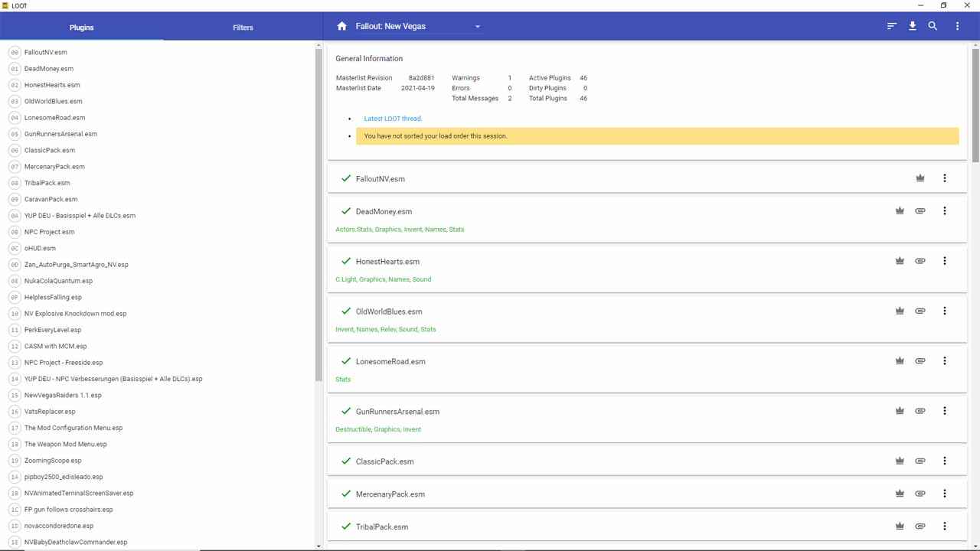Image resolution: width=980 pixels, height=551 pixels.
Task: Open the game selector Fallout: New Vegas dropdown
Action: (418, 26)
